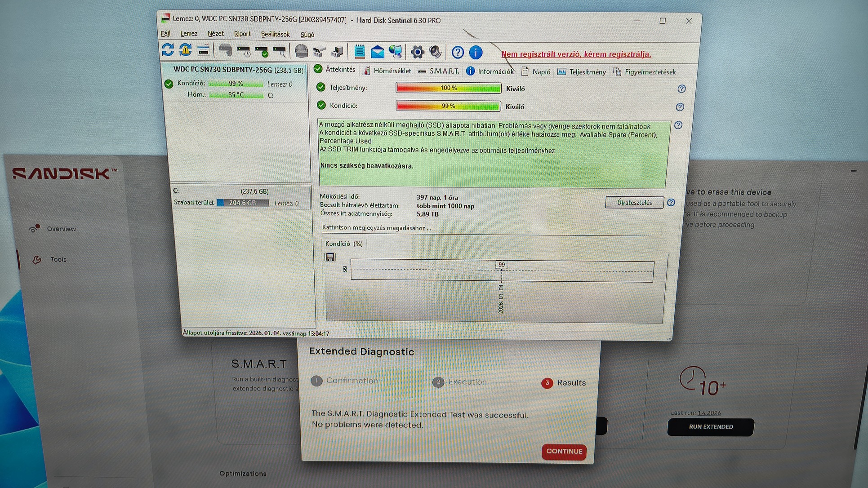Click the disk with magnifier toolbar icon

pyautogui.click(x=280, y=52)
